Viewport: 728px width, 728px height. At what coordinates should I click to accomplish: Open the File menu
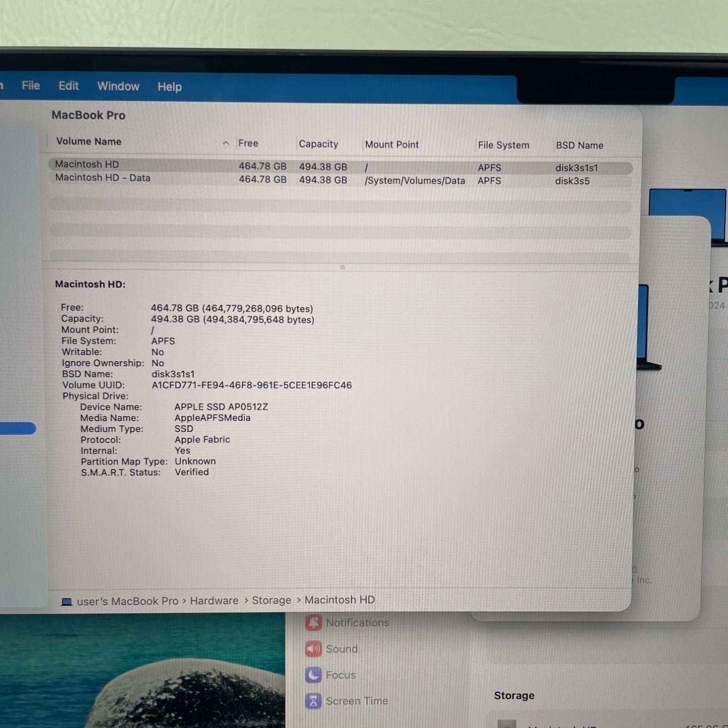coord(31,86)
